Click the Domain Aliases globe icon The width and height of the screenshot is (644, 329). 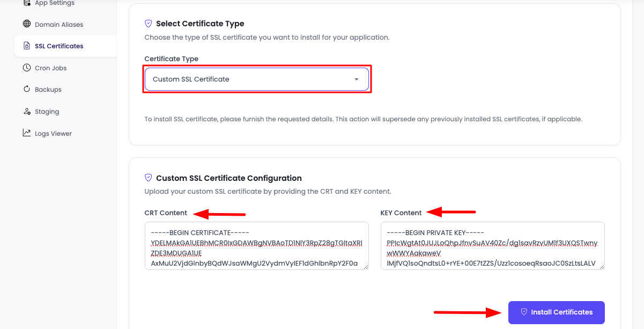26,24
